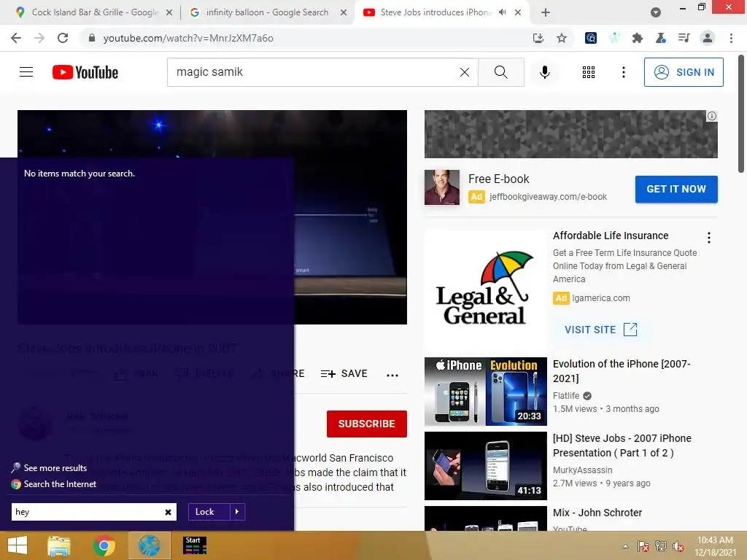Screen dimensions: 747x560
Task: Go back with the browser back arrow
Action: (16, 38)
